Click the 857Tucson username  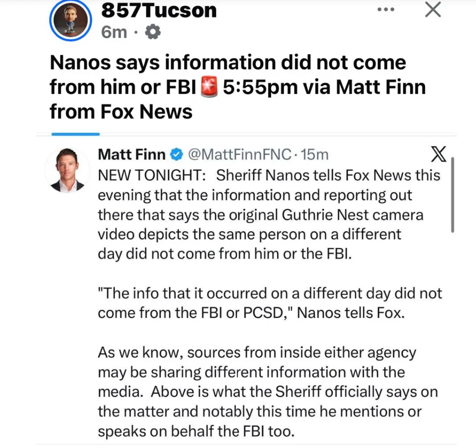(x=159, y=10)
